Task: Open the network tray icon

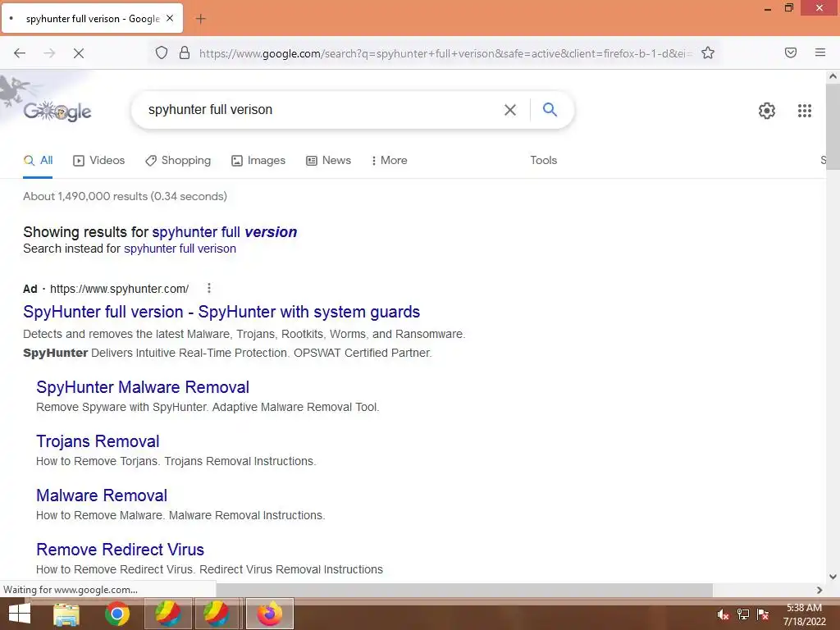Action: point(743,614)
